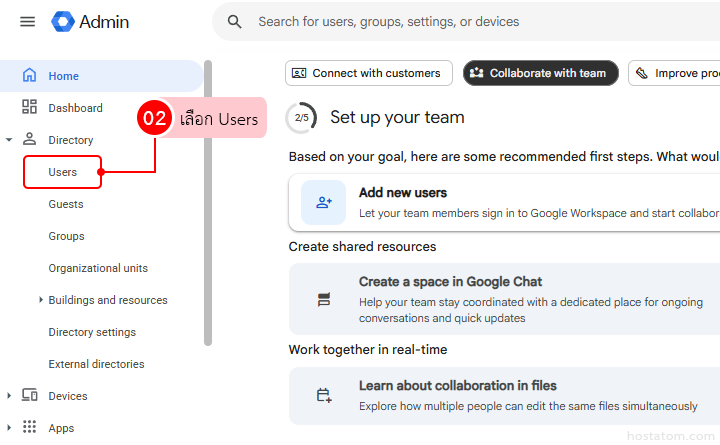Open Learn about collaboration in files
720x445 pixels.
pyautogui.click(x=504, y=396)
